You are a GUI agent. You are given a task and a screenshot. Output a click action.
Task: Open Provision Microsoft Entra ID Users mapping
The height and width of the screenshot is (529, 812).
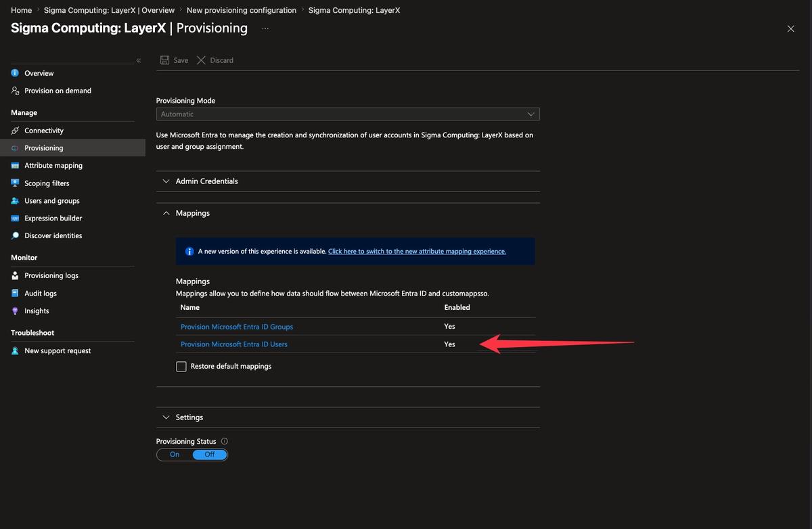234,344
